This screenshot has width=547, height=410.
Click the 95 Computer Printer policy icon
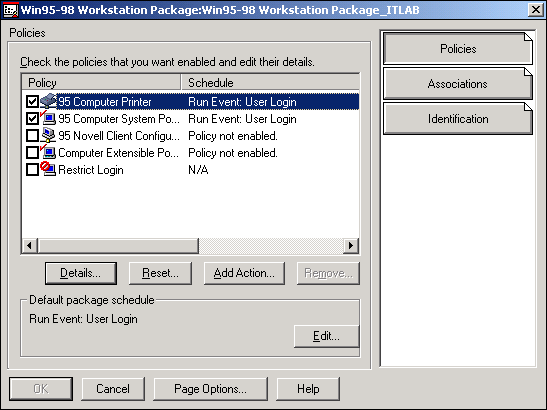[x=48, y=101]
